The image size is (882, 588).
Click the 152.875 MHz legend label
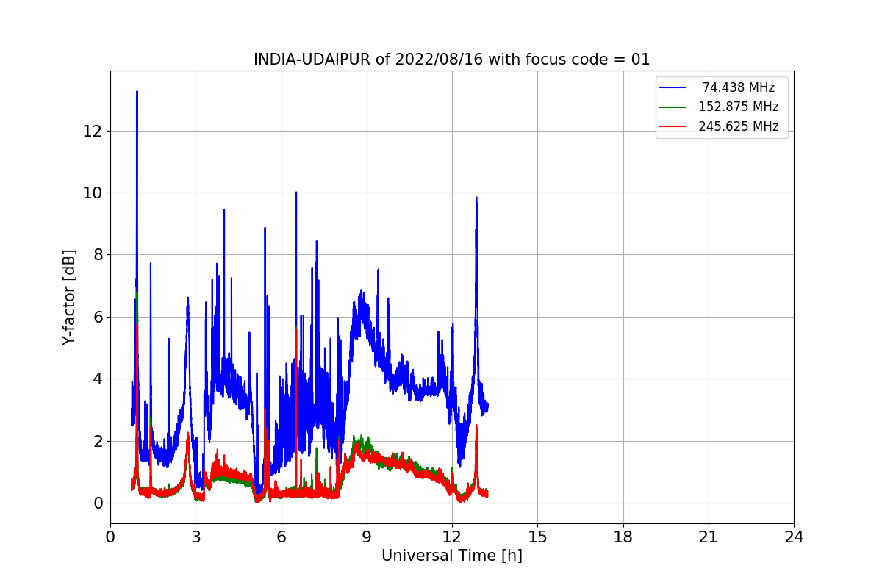point(738,107)
